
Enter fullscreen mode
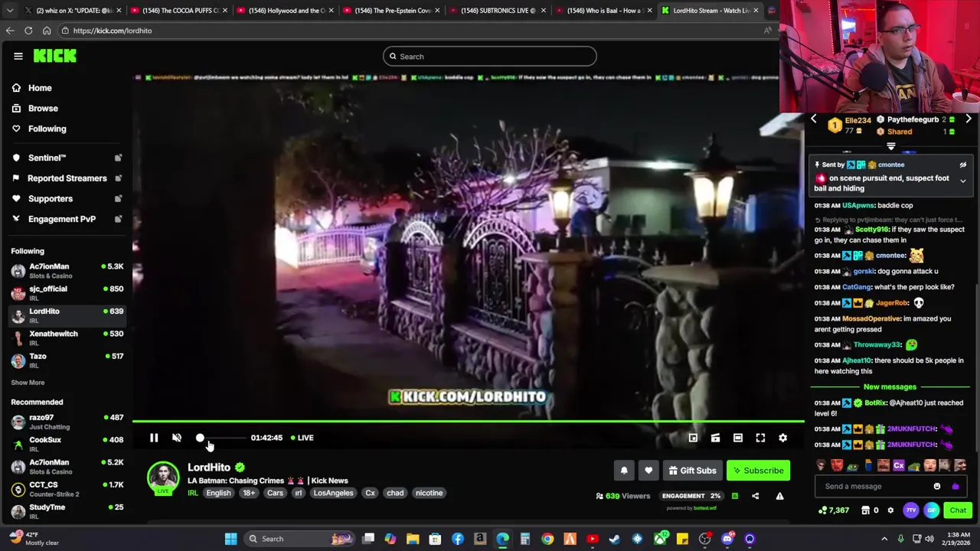coord(760,438)
